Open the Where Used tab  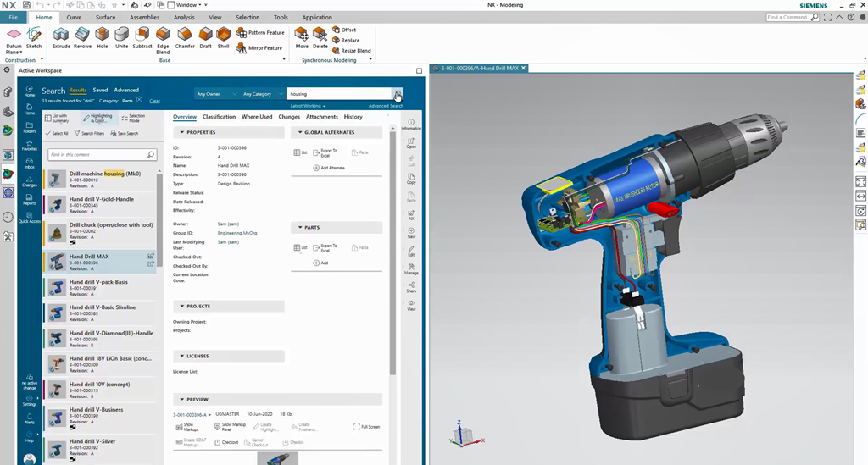point(257,117)
